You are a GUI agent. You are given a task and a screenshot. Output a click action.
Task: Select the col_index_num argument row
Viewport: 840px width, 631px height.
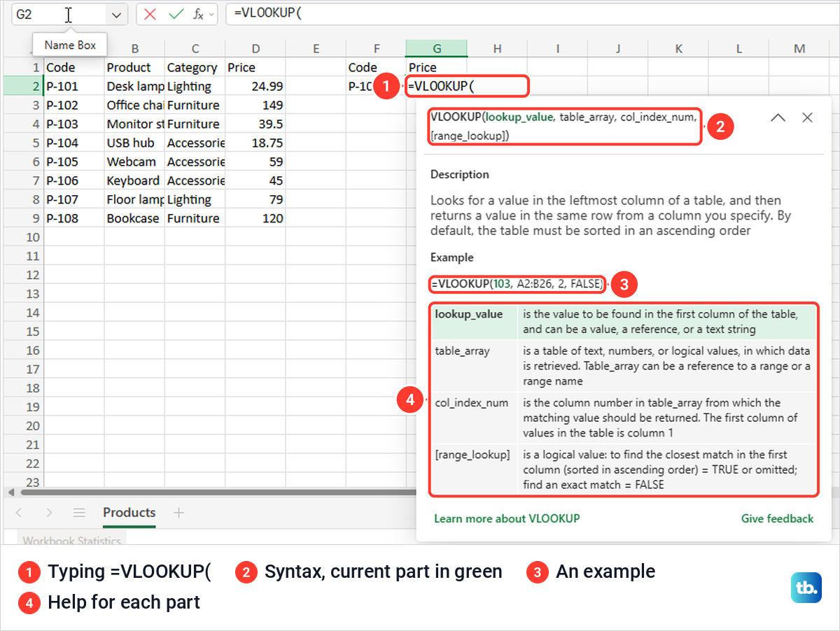click(623, 418)
